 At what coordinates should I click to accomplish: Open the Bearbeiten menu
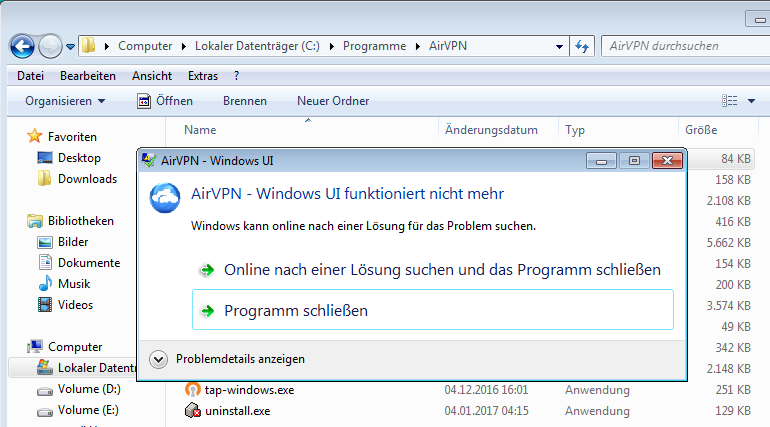coord(88,76)
